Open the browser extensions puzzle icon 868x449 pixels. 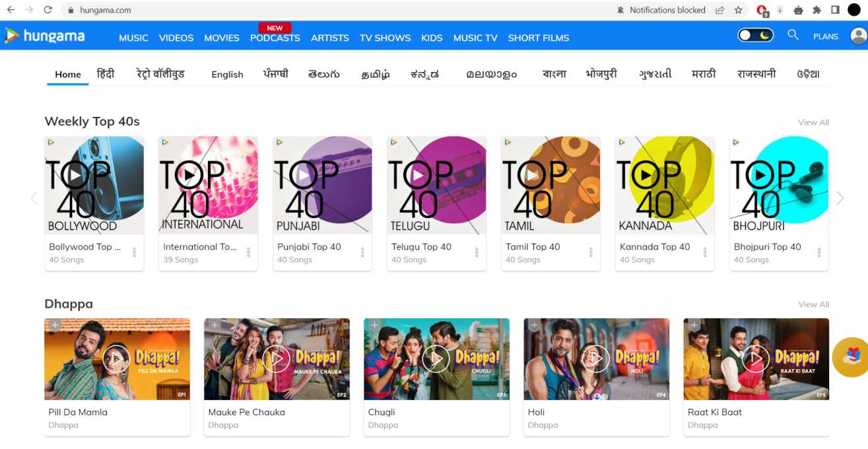[817, 10]
